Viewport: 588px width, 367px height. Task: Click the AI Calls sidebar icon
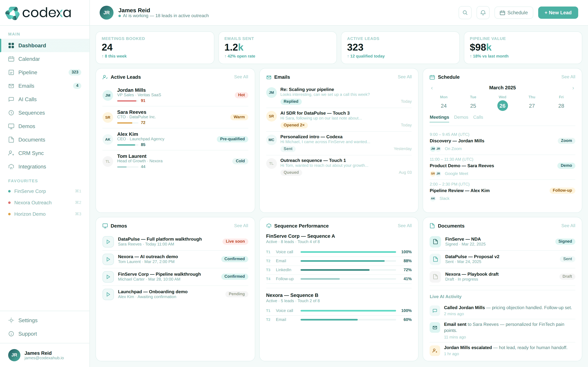[11, 99]
